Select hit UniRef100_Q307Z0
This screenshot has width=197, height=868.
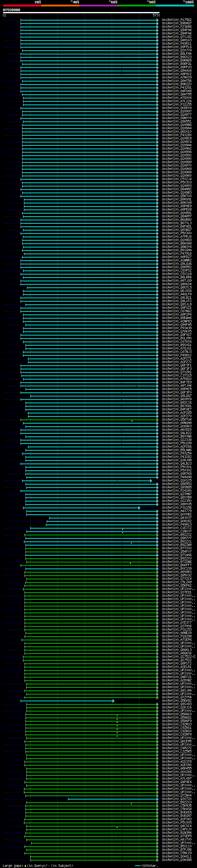[176, 799]
